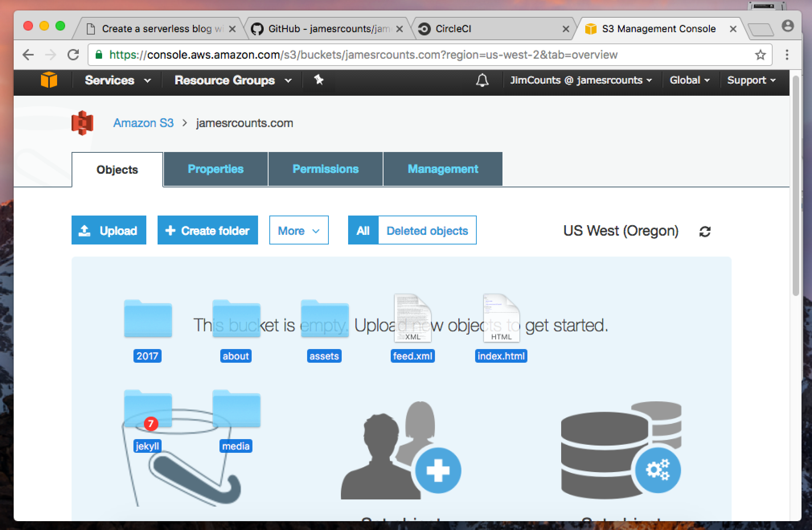Click the about folder name label
This screenshot has height=530, width=812.
(236, 356)
